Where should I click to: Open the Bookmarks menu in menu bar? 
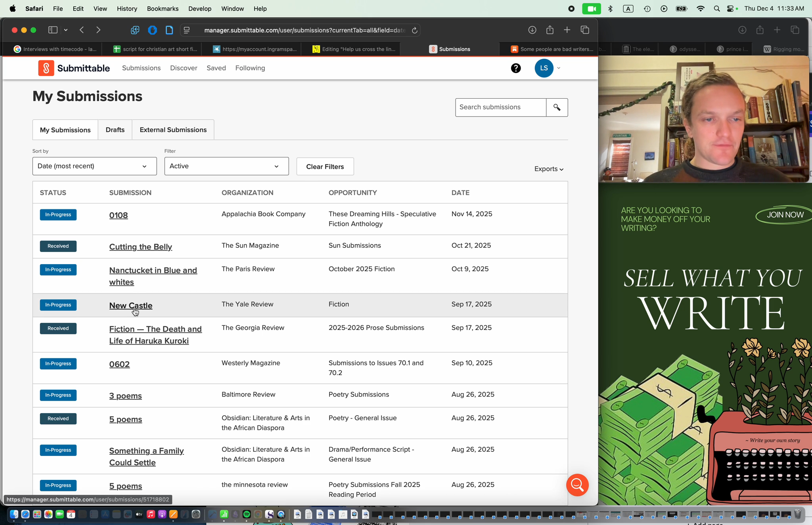tap(163, 8)
